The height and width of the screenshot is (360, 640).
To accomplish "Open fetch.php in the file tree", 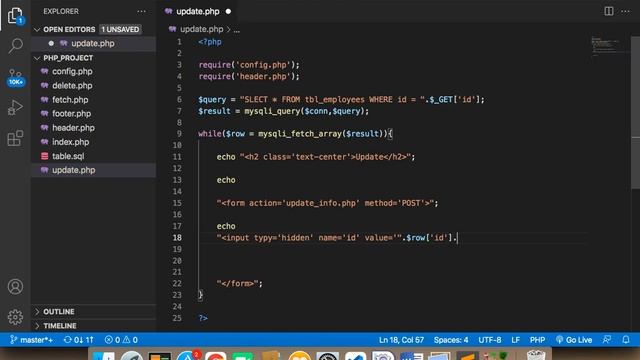I will pos(70,100).
